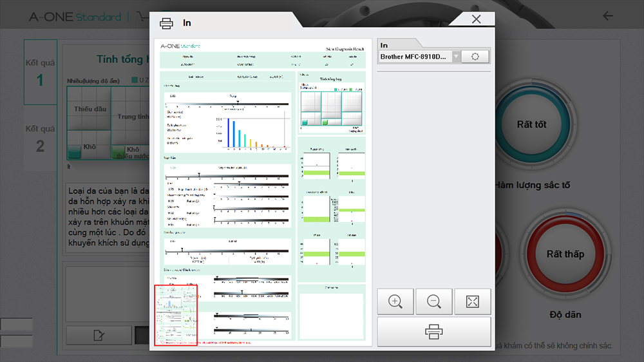Click the Rất thấp circular gauge

[564, 254]
